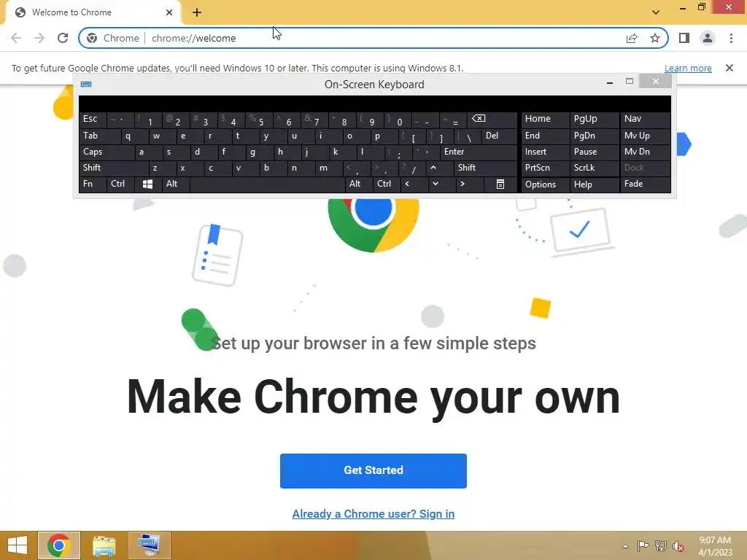747x560 pixels.
Task: Tap the Fade key on keyboard
Action: pyautogui.click(x=645, y=184)
